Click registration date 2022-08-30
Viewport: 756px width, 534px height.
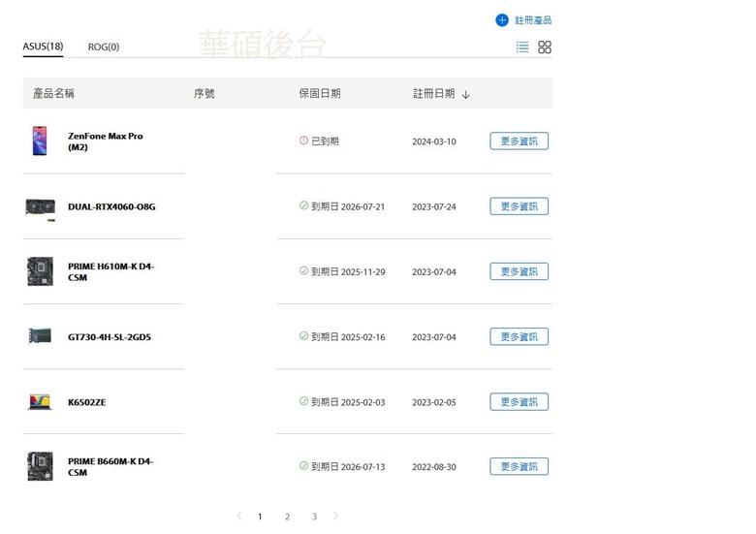point(434,467)
